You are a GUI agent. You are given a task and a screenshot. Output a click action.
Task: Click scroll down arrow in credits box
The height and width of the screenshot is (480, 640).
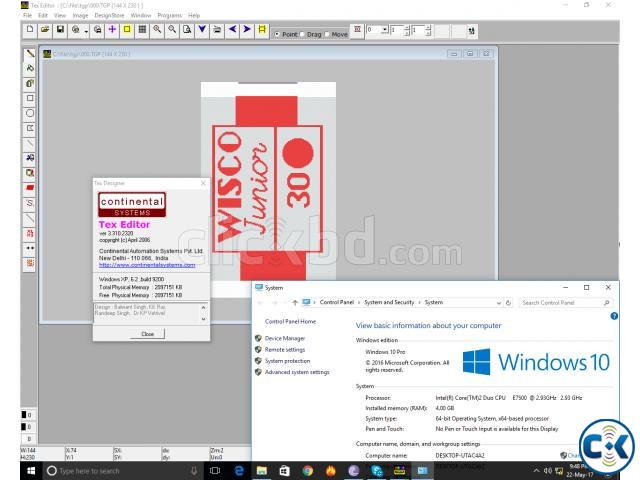[x=204, y=319]
